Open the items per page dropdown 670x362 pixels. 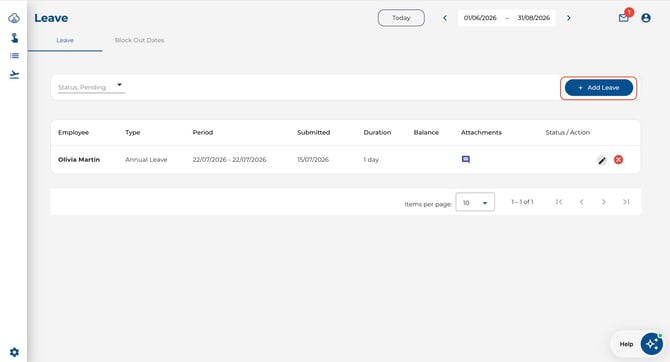click(475, 202)
